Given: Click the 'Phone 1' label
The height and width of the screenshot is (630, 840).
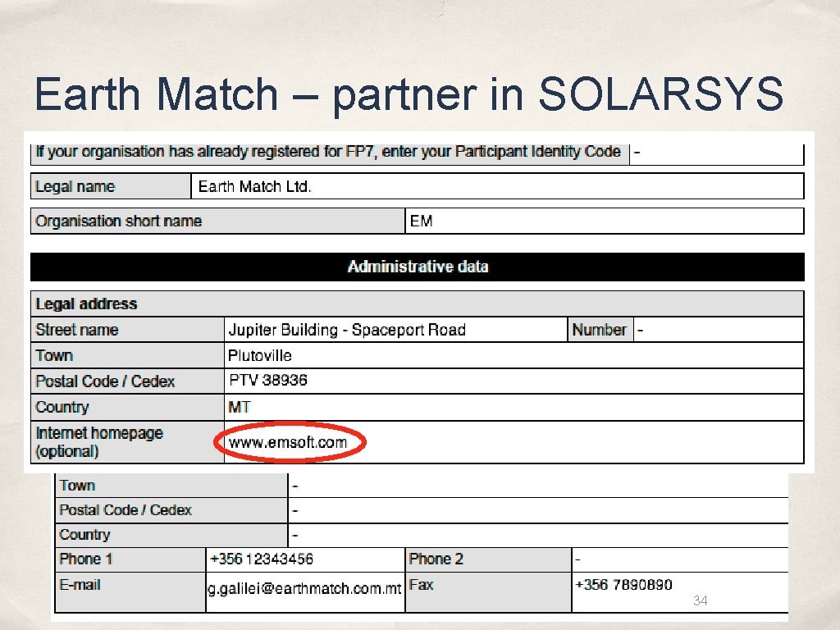Looking at the screenshot, I should tap(85, 559).
